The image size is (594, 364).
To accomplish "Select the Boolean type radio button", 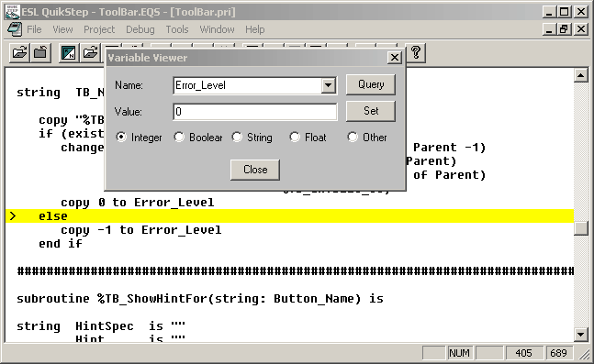I will (179, 137).
